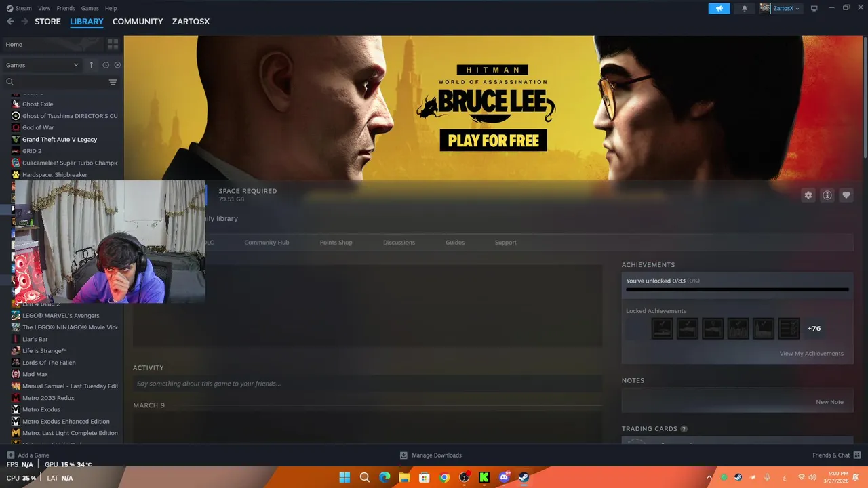This screenshot has height=488, width=868.
Task: Select Ghost of Tsushima DIRECTOR'S CUT
Action: tap(70, 116)
